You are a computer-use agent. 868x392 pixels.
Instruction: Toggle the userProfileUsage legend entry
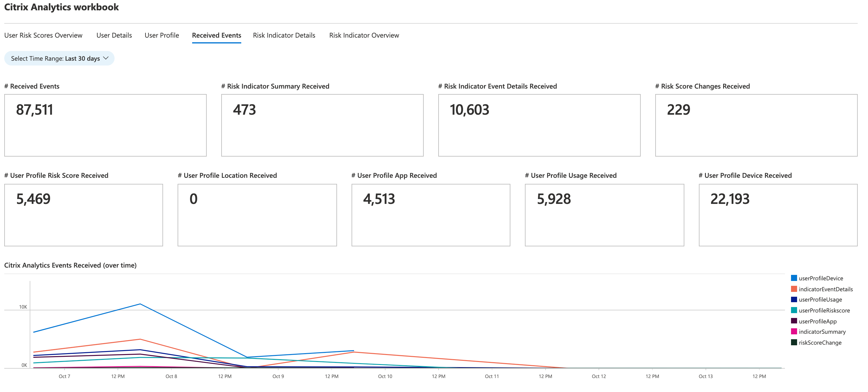click(820, 299)
